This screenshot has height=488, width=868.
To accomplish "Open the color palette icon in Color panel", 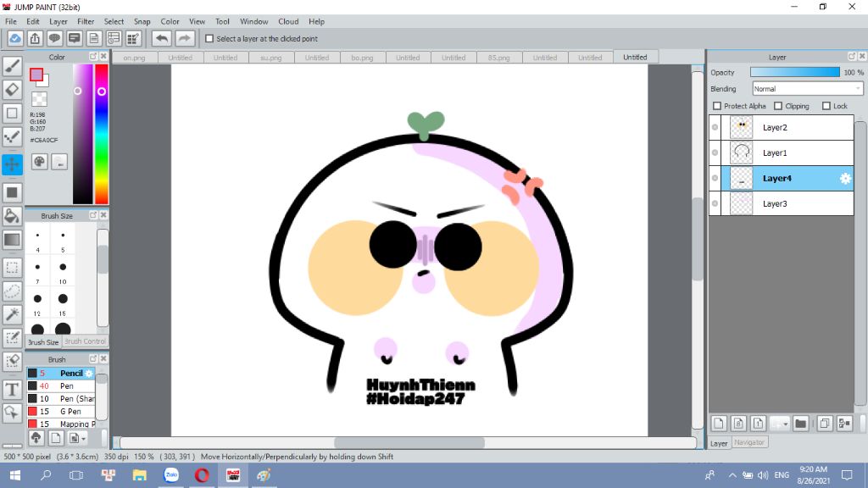I will pyautogui.click(x=39, y=162).
